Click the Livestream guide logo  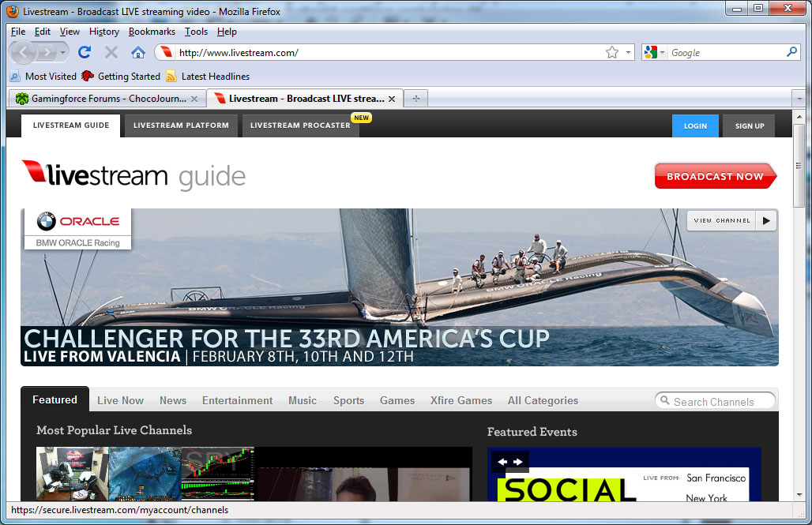[133, 175]
